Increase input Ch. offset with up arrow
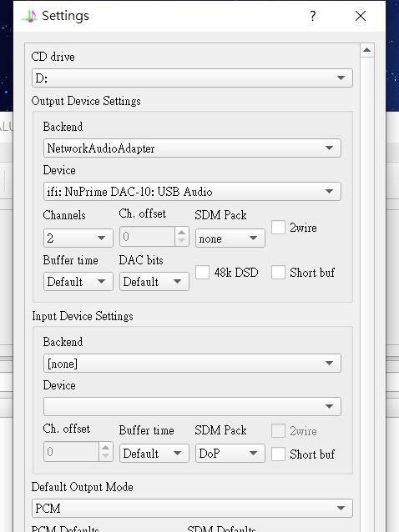Viewport: 399px width, 532px height. pyautogui.click(x=106, y=447)
